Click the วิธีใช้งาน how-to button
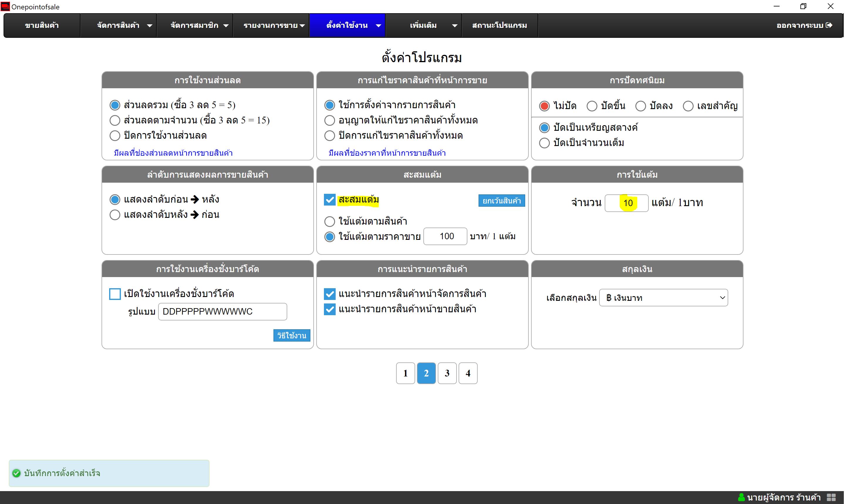 [292, 335]
